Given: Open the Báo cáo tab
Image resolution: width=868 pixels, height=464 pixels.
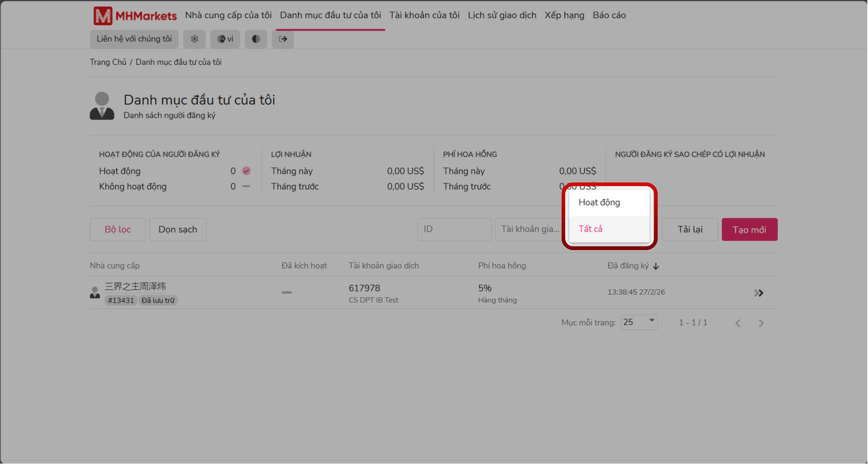Looking at the screenshot, I should coord(609,15).
